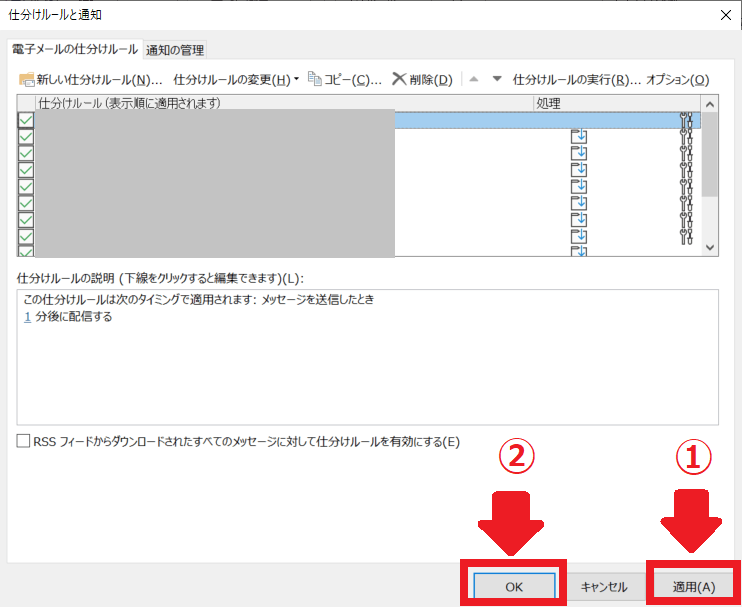Move the rule down with the down arrow

497,79
